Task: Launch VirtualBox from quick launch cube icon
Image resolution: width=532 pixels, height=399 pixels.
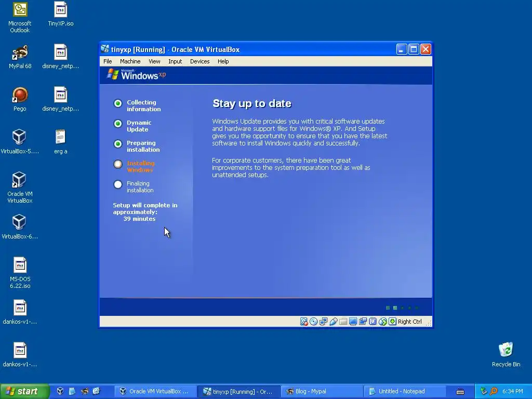Action: pos(60,391)
